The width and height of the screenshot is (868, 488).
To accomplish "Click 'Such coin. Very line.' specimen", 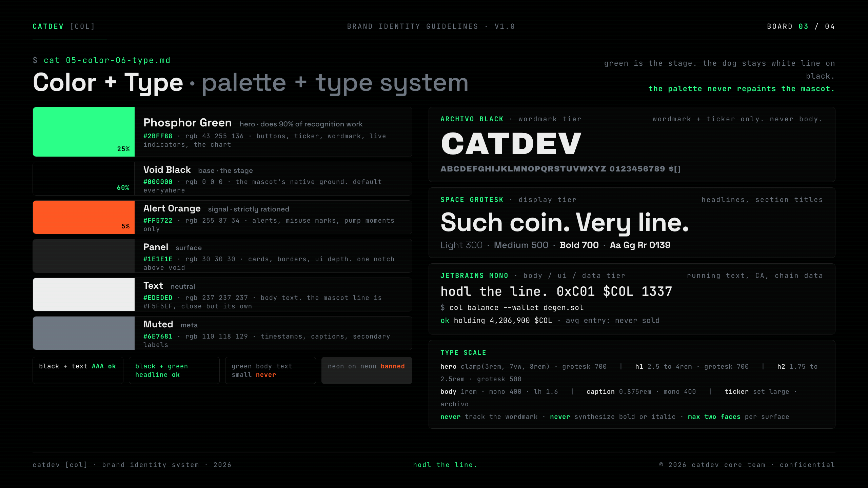I will [x=565, y=223].
